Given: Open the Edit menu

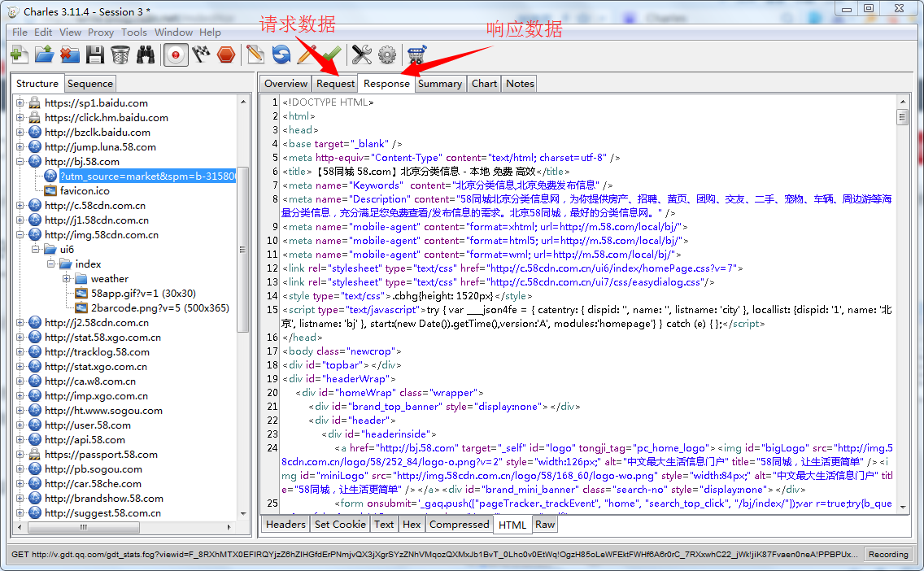Looking at the screenshot, I should (43, 33).
